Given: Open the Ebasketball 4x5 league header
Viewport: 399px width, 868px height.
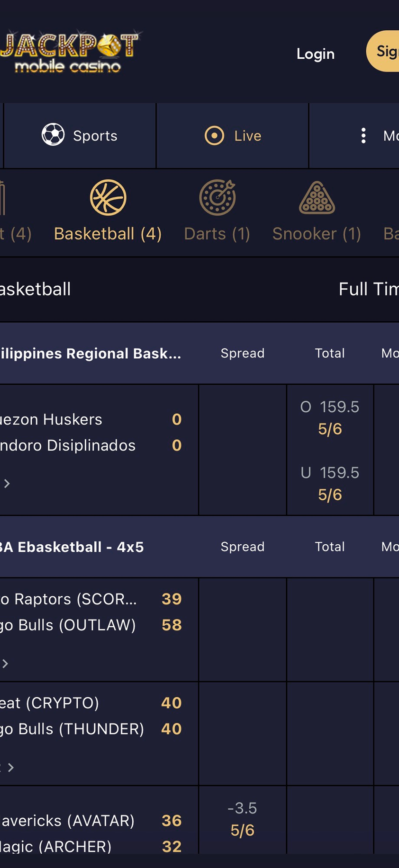Looking at the screenshot, I should tap(71, 547).
